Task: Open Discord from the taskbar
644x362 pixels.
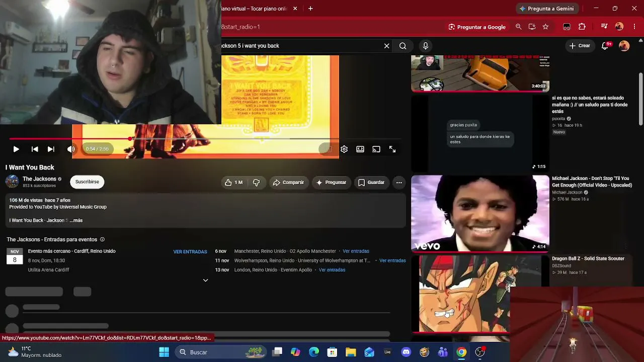Action: (x=406, y=352)
